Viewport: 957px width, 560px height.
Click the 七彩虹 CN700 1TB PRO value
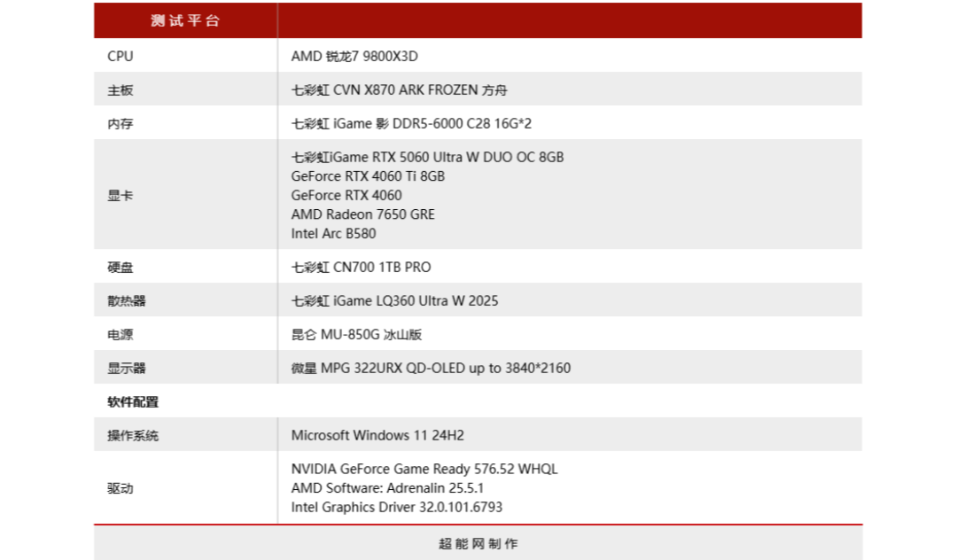(x=362, y=268)
